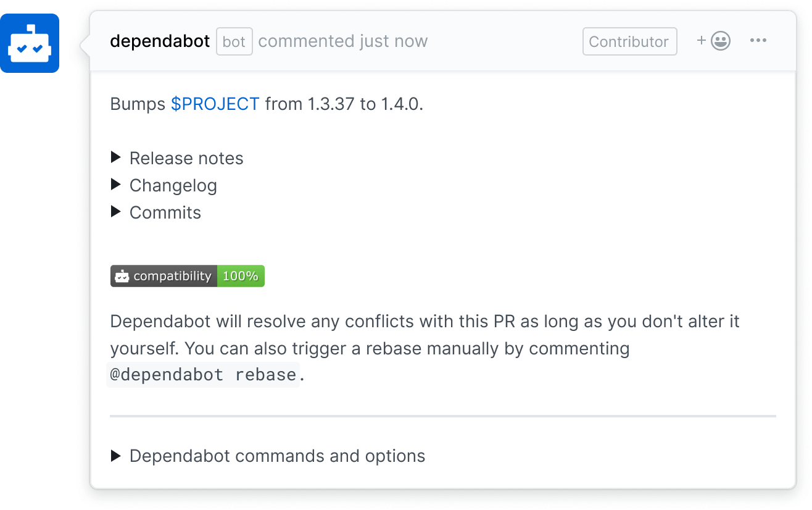Click the smiley face reaction icon
This screenshot has height=510, width=812.
(x=720, y=41)
